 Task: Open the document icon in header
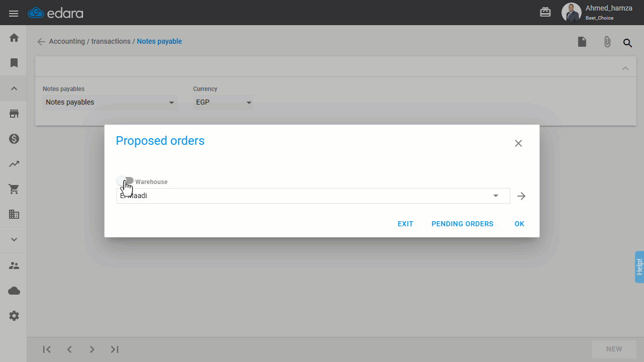[582, 42]
